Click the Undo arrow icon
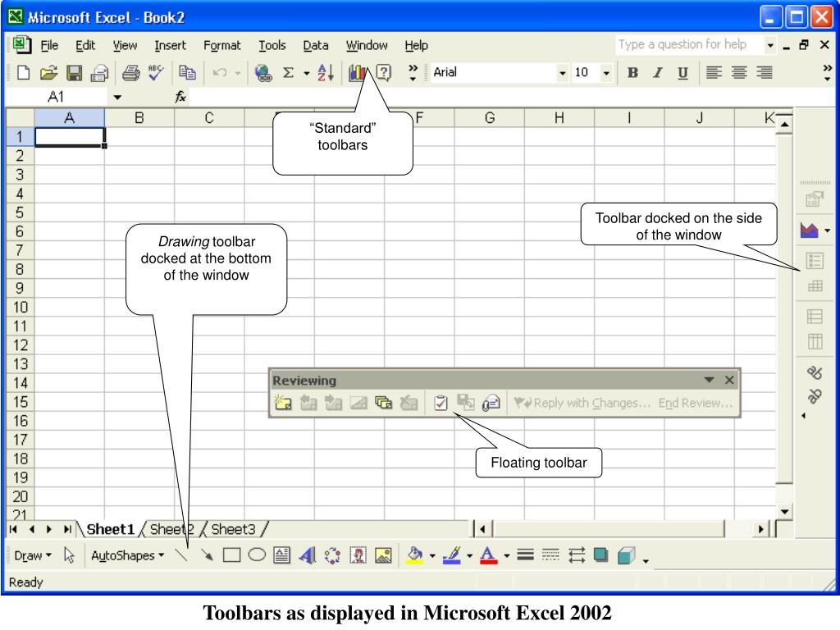Viewport: 840px width, 630px height. (x=220, y=72)
